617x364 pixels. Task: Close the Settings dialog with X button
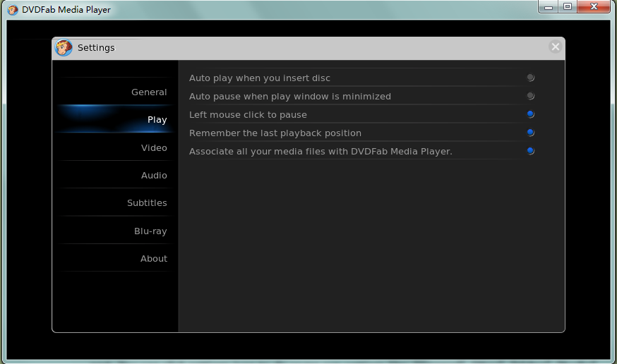coord(555,47)
